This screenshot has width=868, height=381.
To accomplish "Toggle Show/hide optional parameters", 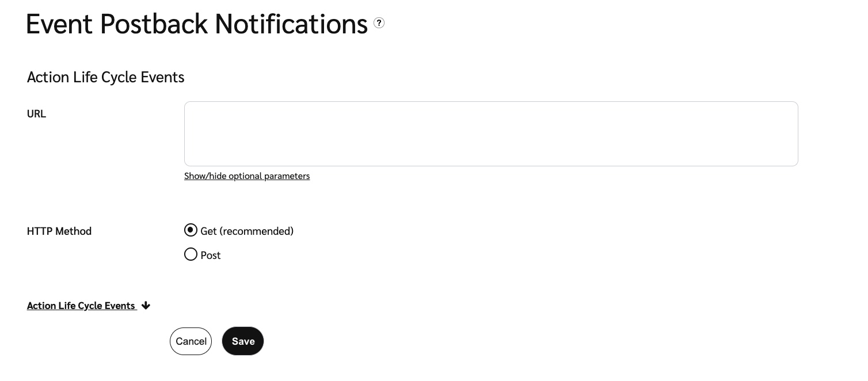I will coord(247,176).
